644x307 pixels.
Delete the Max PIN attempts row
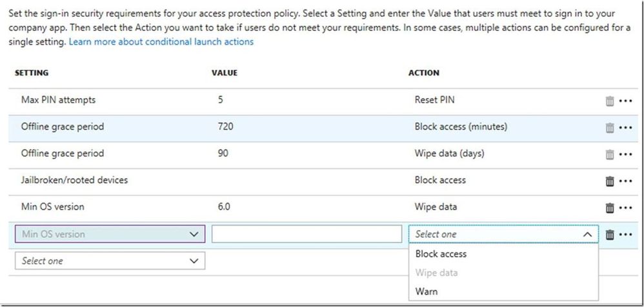tap(609, 101)
